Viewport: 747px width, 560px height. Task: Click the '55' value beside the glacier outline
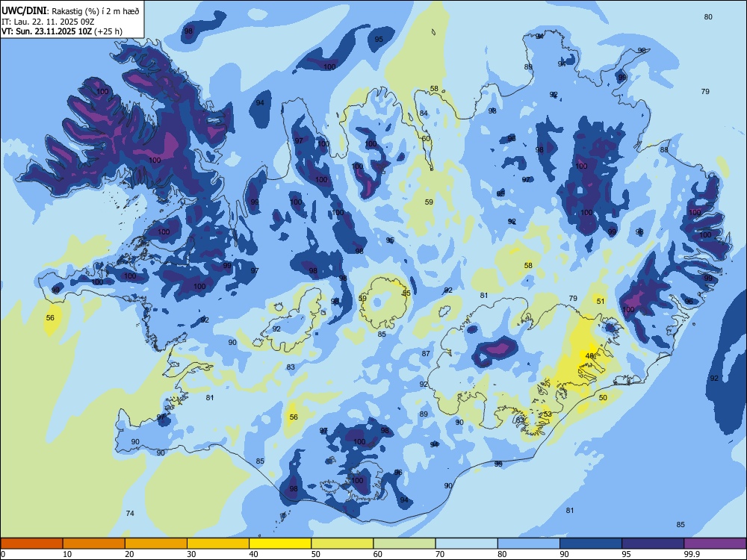coord(406,293)
